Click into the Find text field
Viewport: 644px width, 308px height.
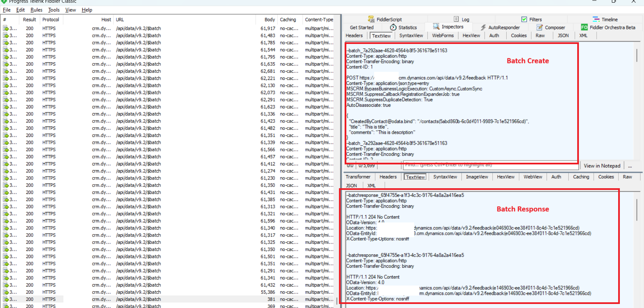[491, 165]
